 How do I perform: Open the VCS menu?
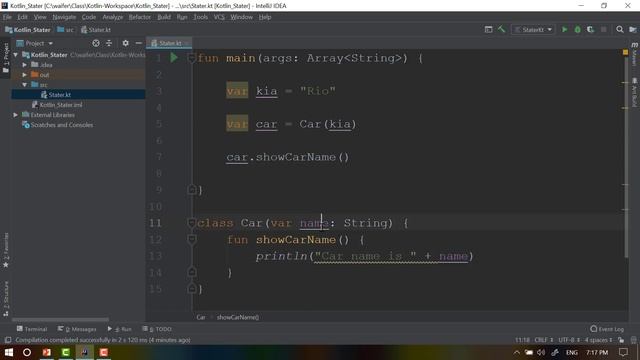point(219,17)
